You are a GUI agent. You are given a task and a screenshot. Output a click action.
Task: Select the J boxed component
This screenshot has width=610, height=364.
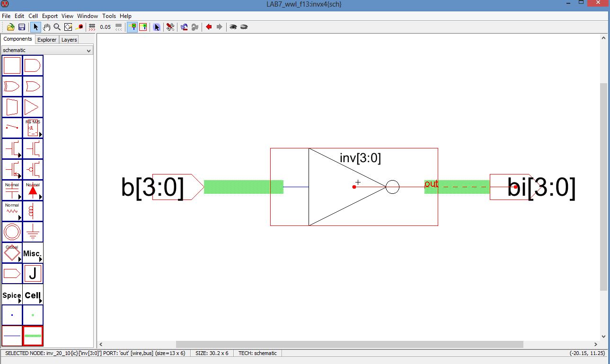[33, 274]
